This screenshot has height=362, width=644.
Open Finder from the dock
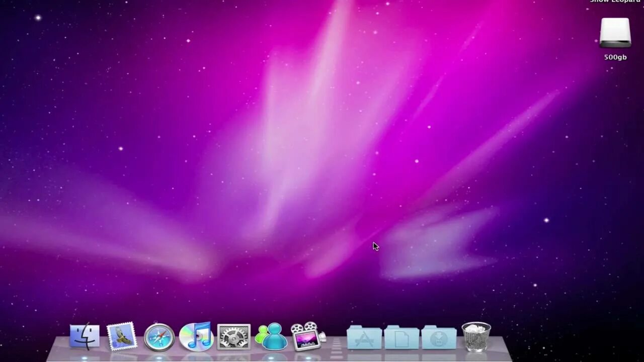coord(85,336)
